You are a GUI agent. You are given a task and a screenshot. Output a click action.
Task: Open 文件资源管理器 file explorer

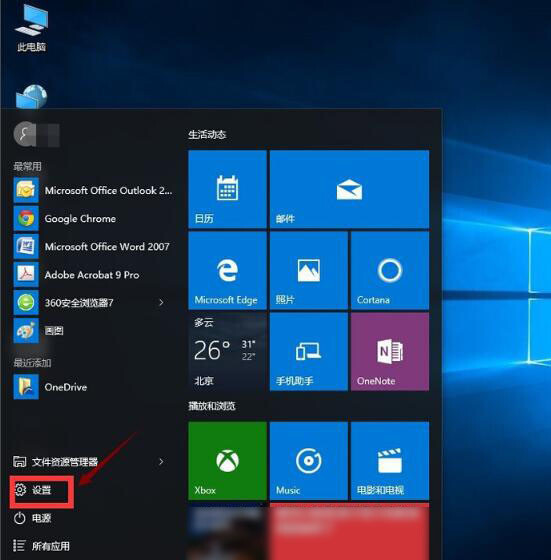(x=55, y=461)
